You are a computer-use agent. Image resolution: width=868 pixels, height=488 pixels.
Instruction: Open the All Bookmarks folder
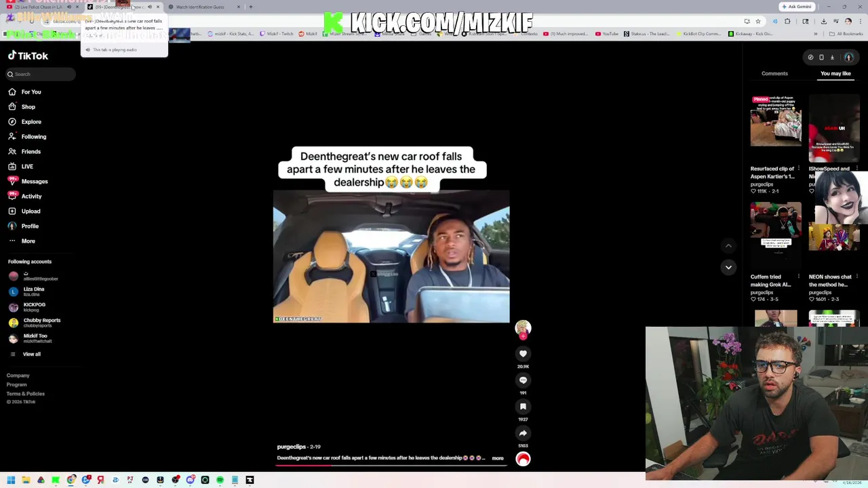coord(846,33)
